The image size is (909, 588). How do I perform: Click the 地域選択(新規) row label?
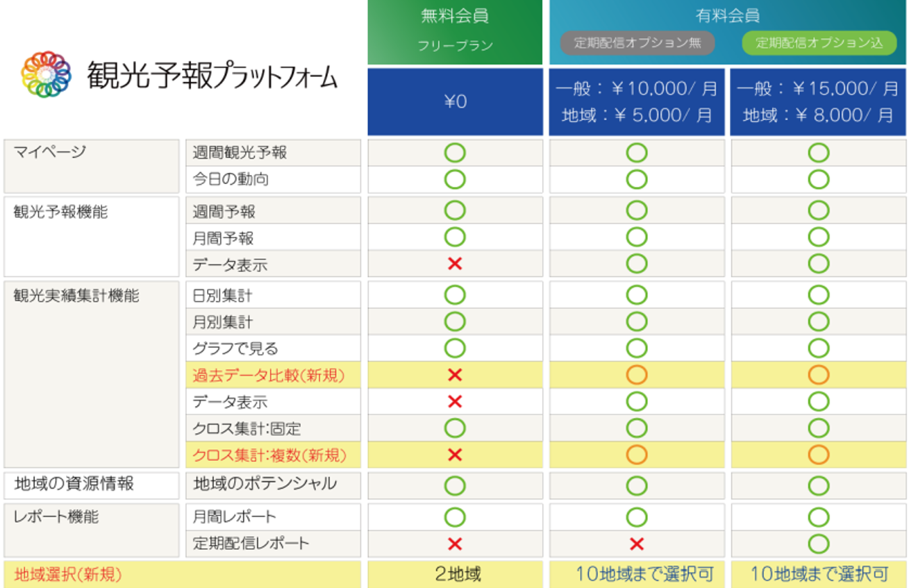click(69, 574)
